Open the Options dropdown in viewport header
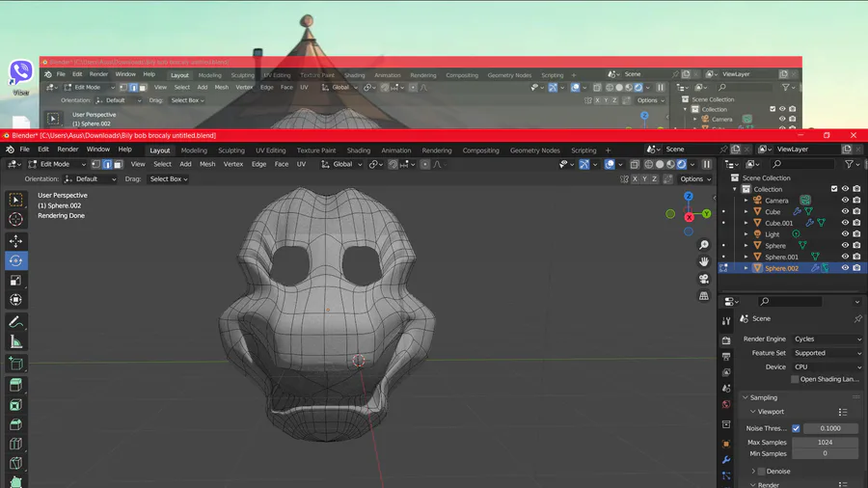 point(695,178)
